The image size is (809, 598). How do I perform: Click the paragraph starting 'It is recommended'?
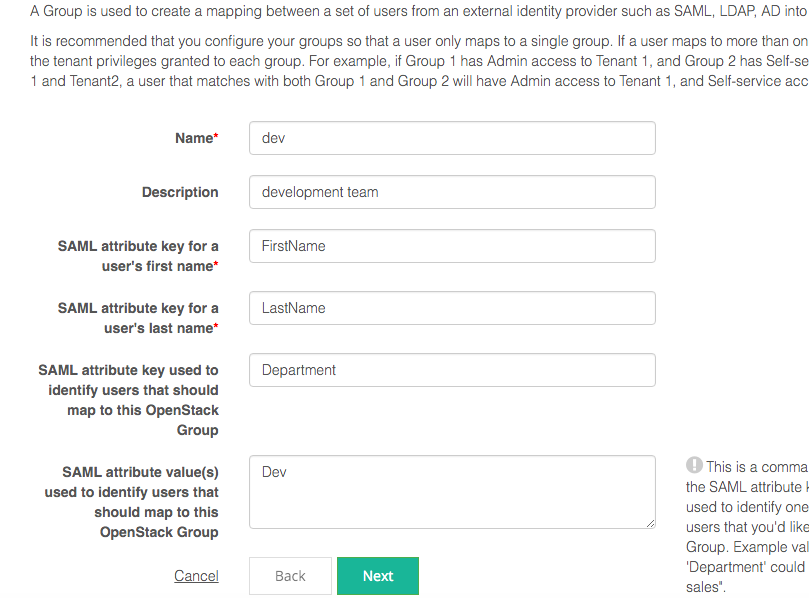418,61
